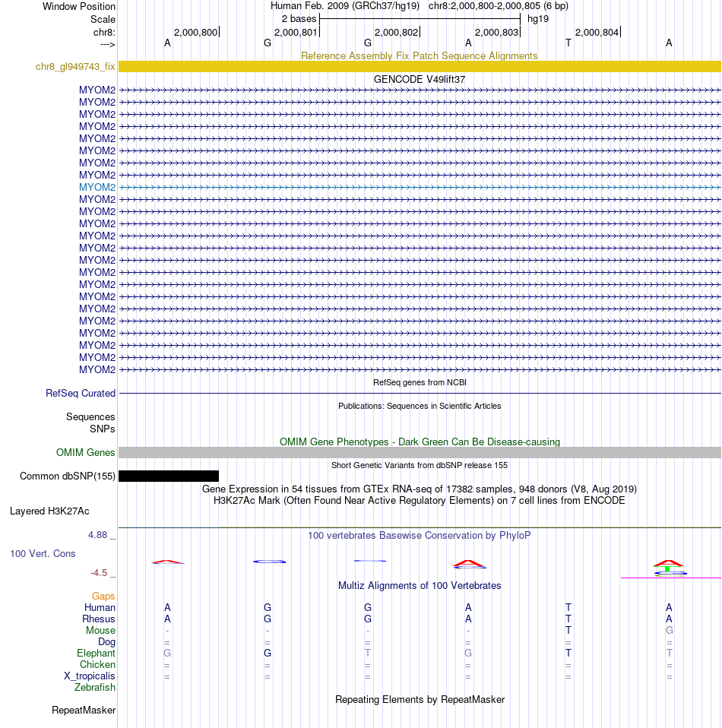Click the 'Mouse' alignment row label
The height and width of the screenshot is (728, 722).
(100, 631)
